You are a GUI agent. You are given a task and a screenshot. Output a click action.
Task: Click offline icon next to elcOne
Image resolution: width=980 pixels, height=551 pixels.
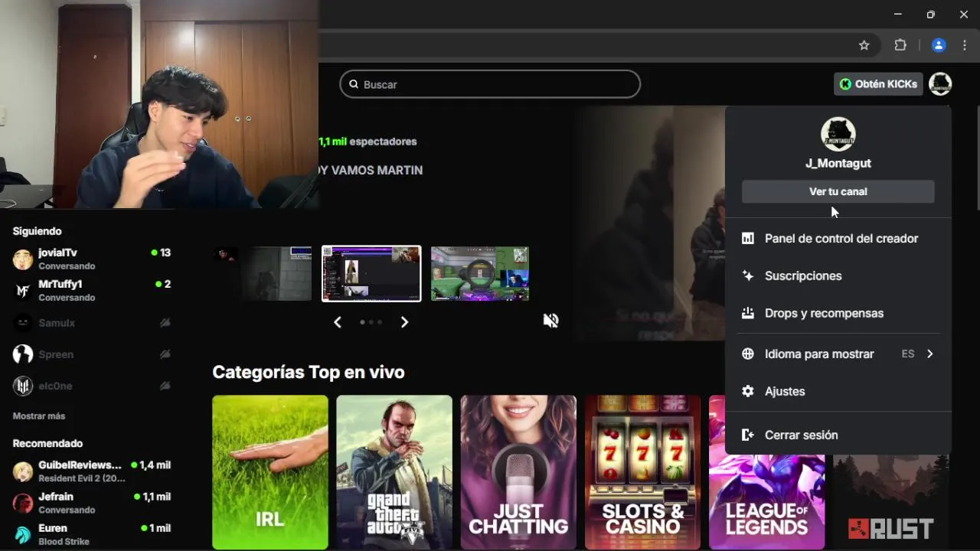tap(165, 386)
